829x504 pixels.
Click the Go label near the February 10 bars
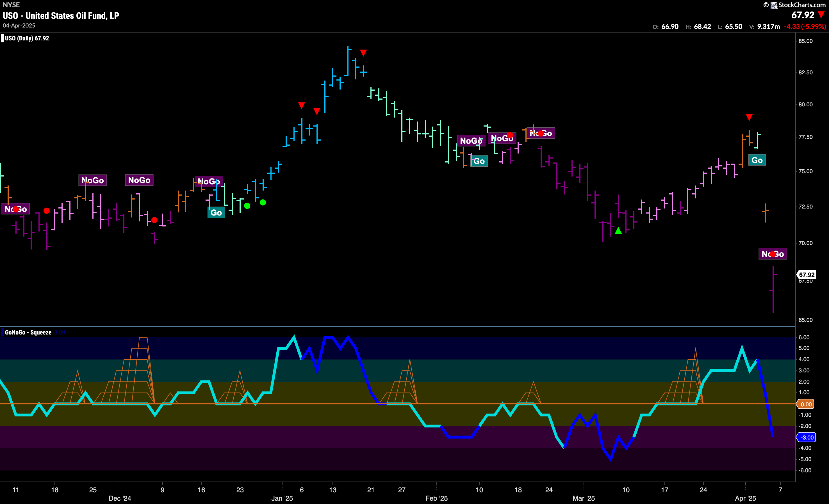pyautogui.click(x=479, y=161)
